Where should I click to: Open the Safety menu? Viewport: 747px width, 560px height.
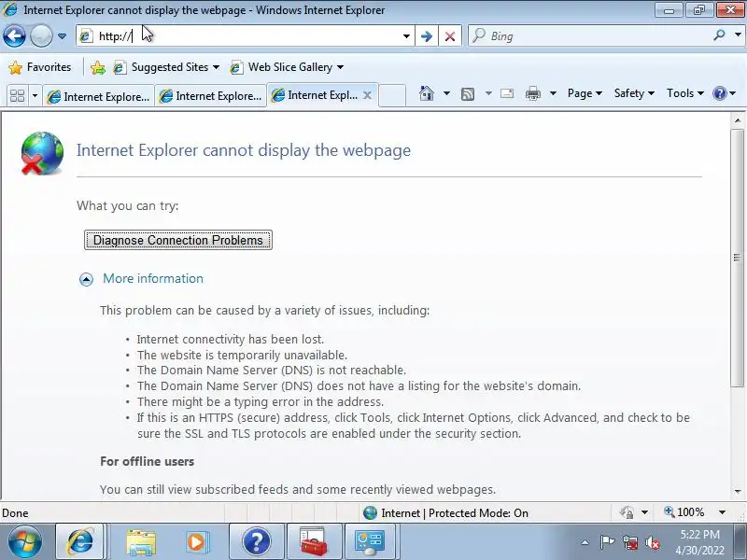(x=634, y=93)
